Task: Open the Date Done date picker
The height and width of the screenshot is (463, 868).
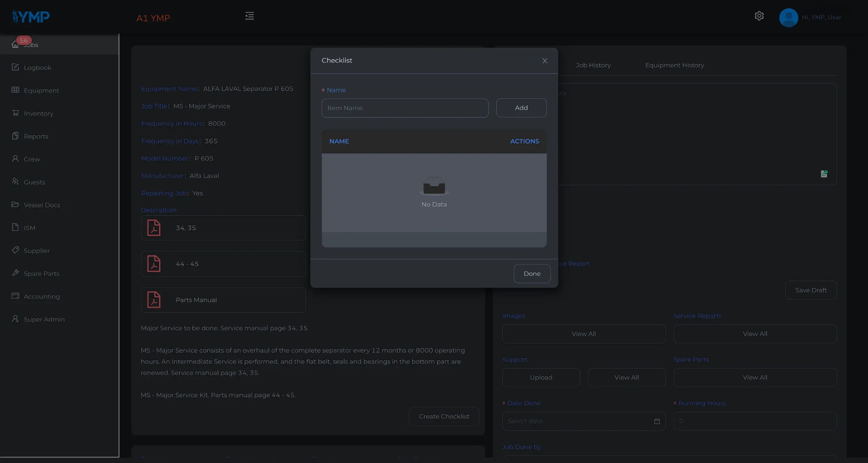Action: pyautogui.click(x=576, y=421)
